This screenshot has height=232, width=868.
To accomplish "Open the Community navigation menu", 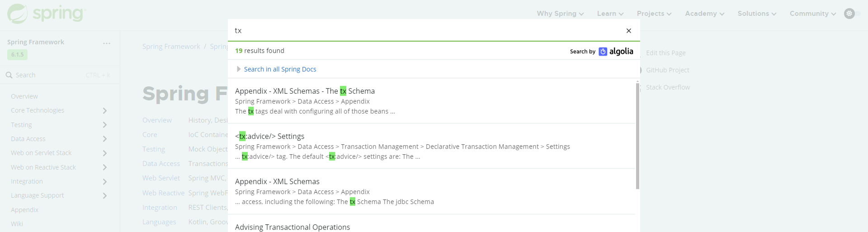I will click(812, 14).
